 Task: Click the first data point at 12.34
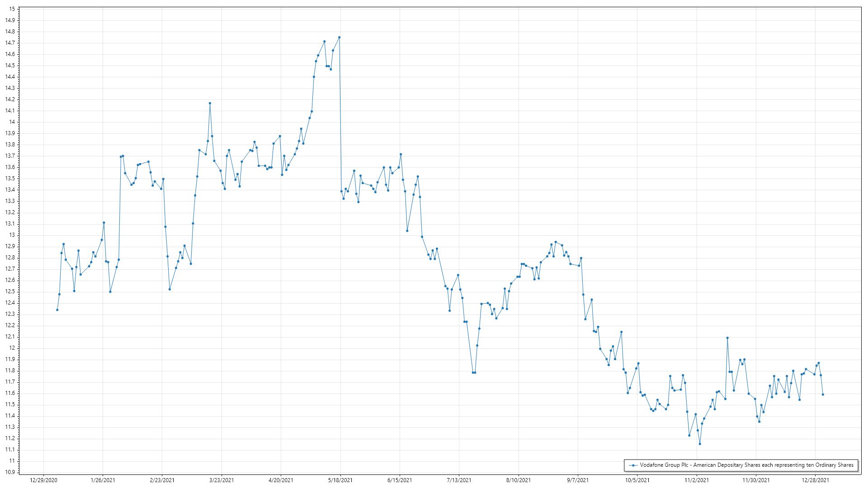57,310
